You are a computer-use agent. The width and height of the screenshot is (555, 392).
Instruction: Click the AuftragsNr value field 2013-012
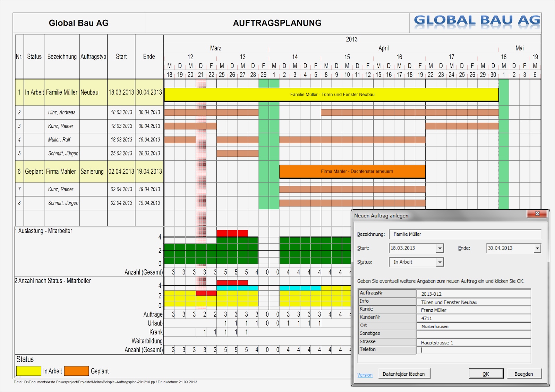473,294
